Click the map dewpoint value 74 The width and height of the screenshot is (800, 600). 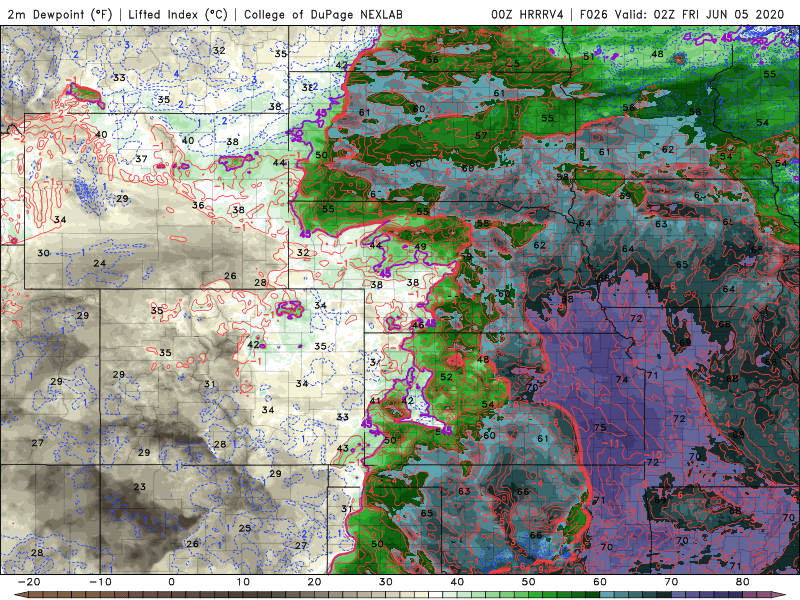tap(622, 379)
